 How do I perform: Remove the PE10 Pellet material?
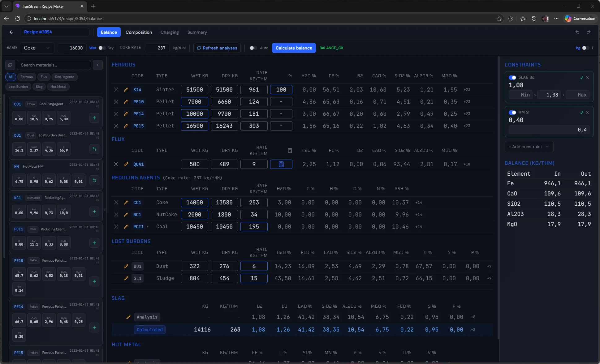(x=116, y=102)
